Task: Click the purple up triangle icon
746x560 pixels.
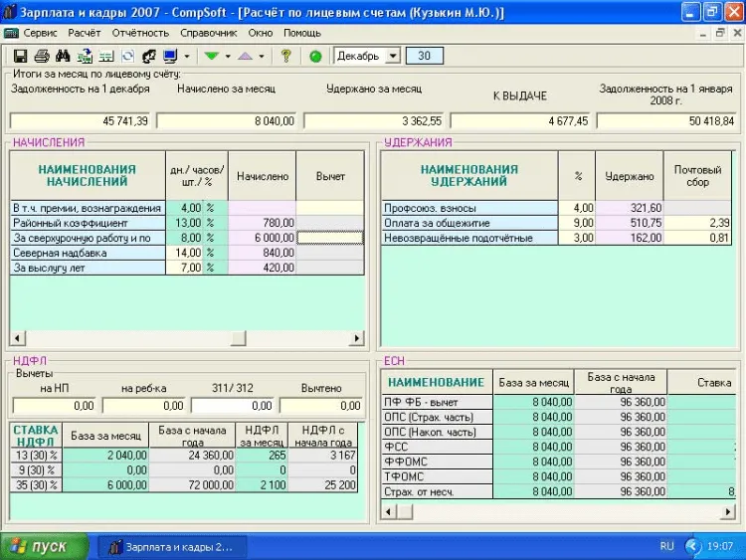Action: click(245, 57)
